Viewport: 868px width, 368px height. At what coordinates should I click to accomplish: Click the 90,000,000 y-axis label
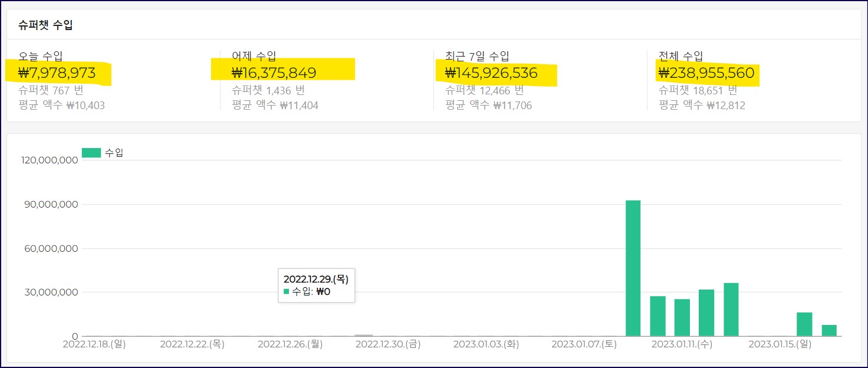click(x=52, y=205)
